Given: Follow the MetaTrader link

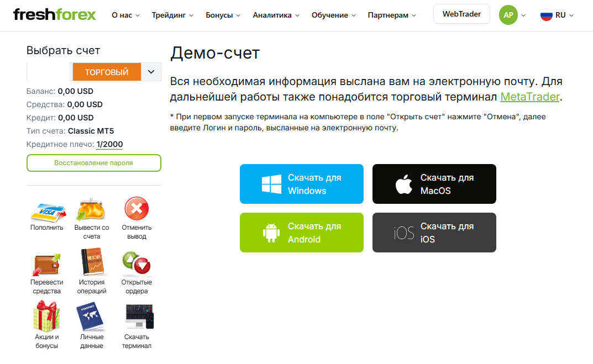Looking at the screenshot, I should click(x=529, y=97).
